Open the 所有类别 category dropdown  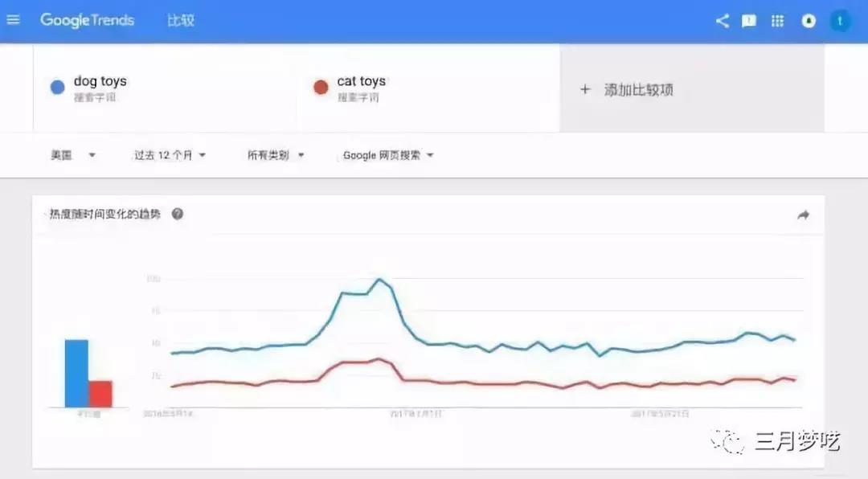pyautogui.click(x=276, y=155)
